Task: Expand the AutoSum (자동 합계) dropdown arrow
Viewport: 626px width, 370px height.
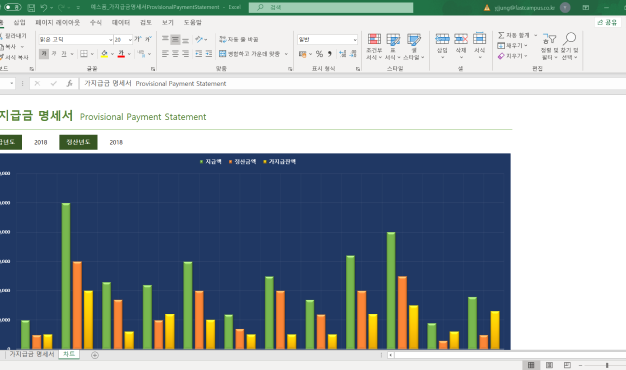Action: (535, 35)
